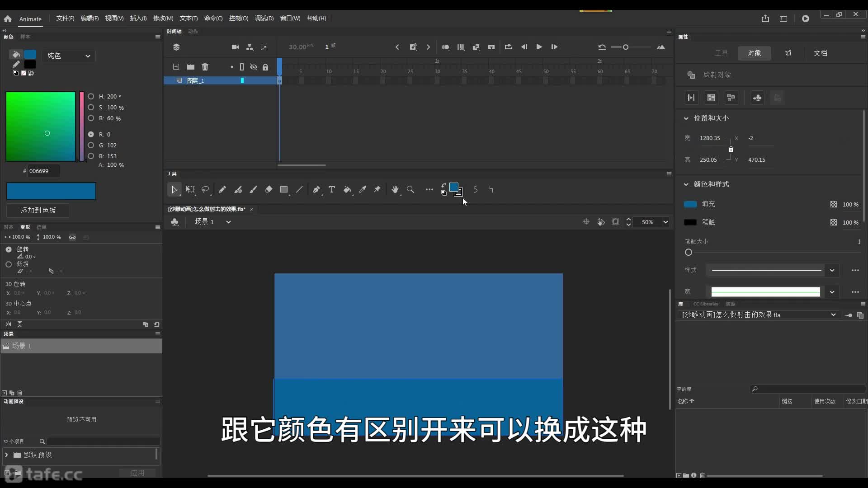The image size is (868, 488).
Task: Click the stroke size slider handle
Action: [689, 253]
